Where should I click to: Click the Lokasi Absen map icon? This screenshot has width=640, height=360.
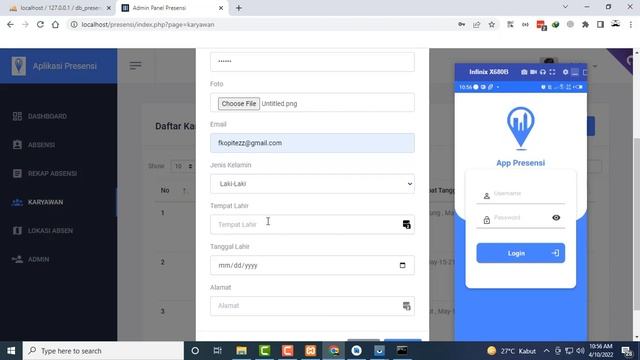tap(17, 231)
